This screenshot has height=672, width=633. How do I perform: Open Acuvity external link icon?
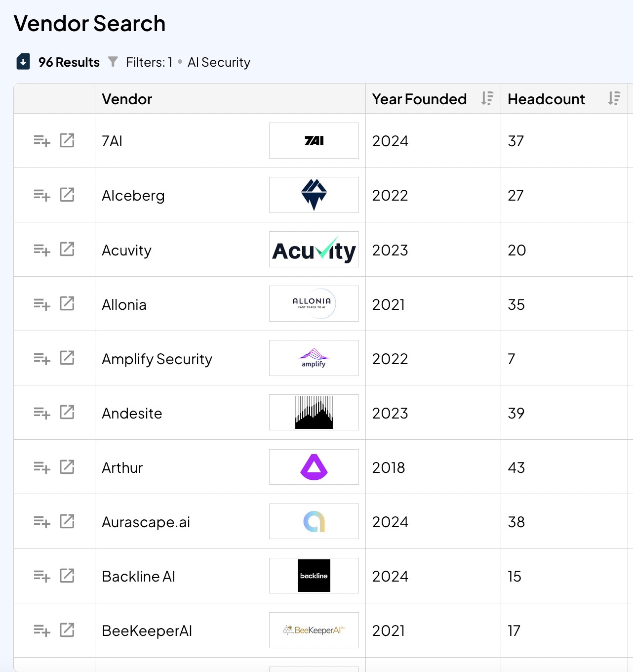(67, 249)
